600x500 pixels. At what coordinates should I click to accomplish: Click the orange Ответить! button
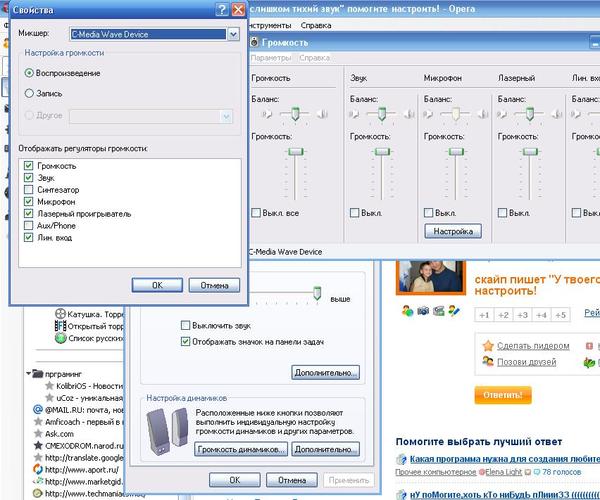click(503, 395)
